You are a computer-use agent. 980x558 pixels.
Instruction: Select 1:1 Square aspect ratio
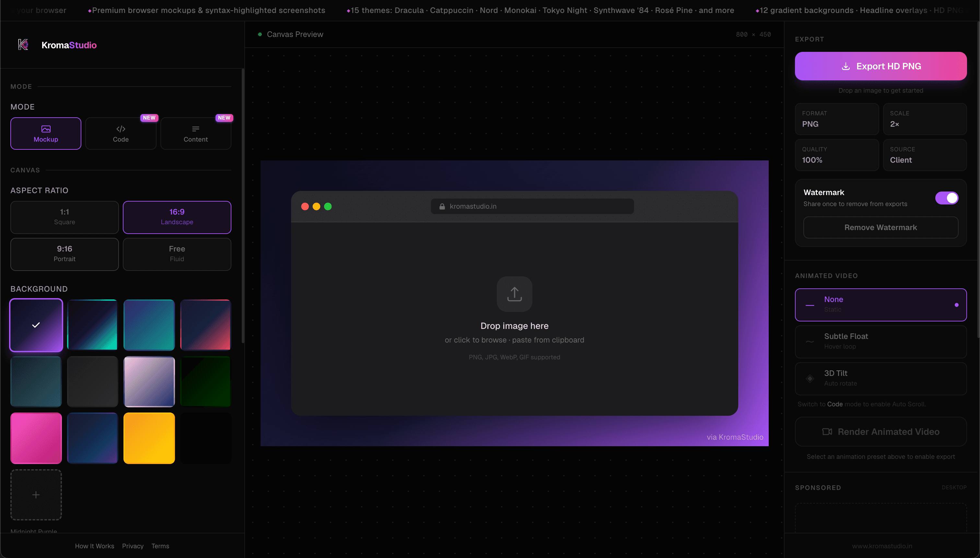pos(64,217)
